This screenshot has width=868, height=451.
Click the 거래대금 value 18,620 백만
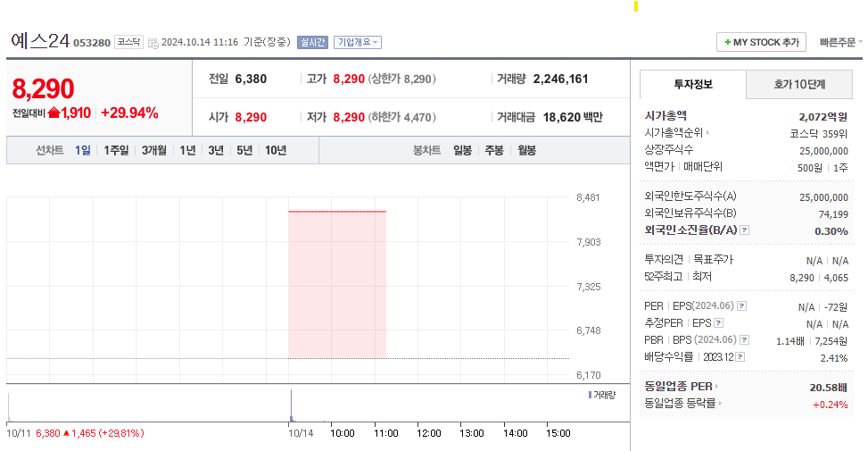(573, 117)
